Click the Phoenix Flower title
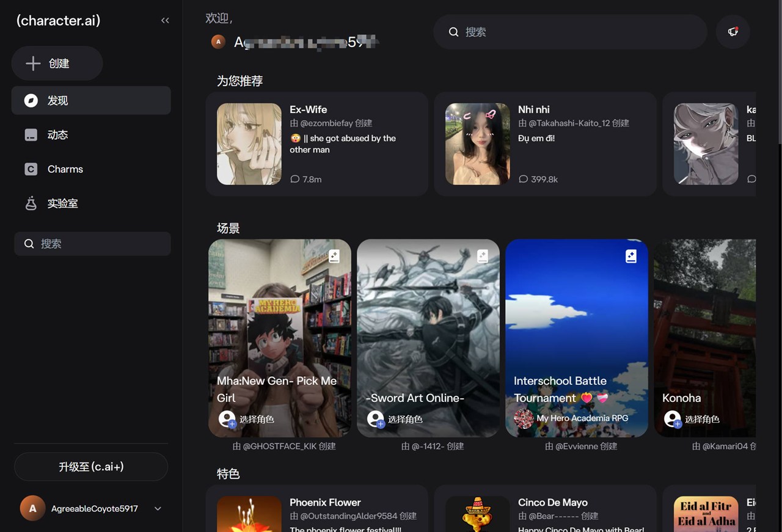The image size is (782, 532). 326,503
